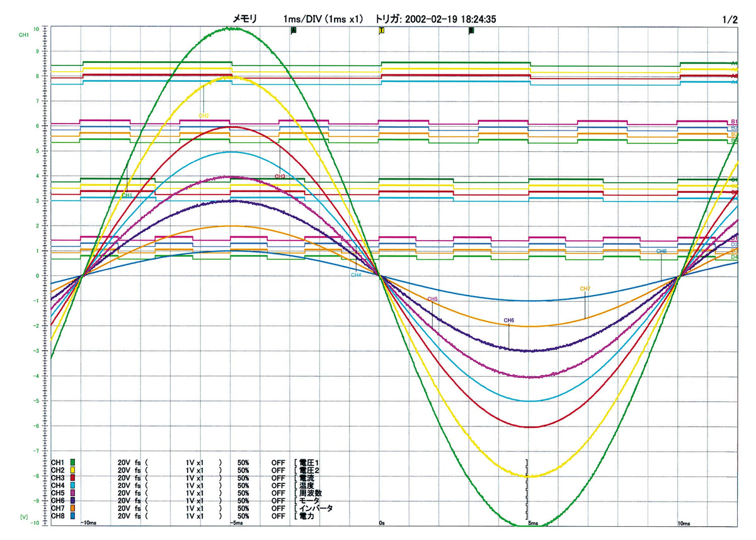Click the CH7 label on orange waveform
The width and height of the screenshot is (756, 540).
coord(585,289)
